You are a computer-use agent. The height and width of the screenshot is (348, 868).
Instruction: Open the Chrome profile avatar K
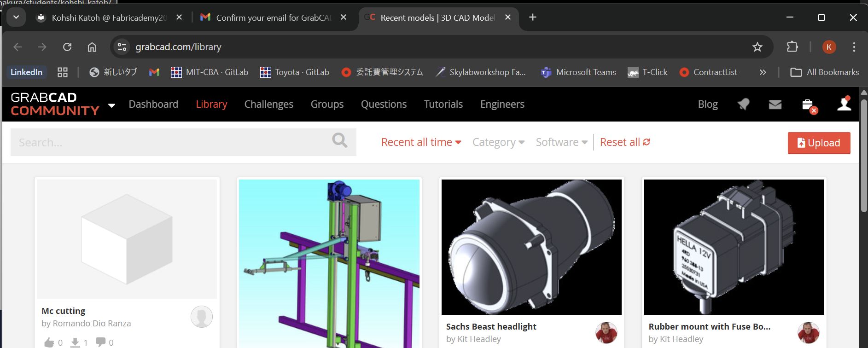coord(829,47)
